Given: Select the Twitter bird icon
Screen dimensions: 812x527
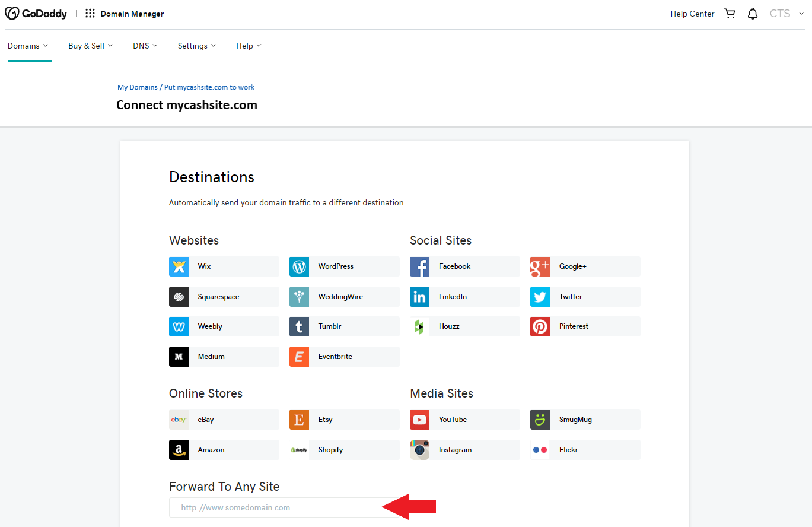Looking at the screenshot, I should (x=540, y=297).
